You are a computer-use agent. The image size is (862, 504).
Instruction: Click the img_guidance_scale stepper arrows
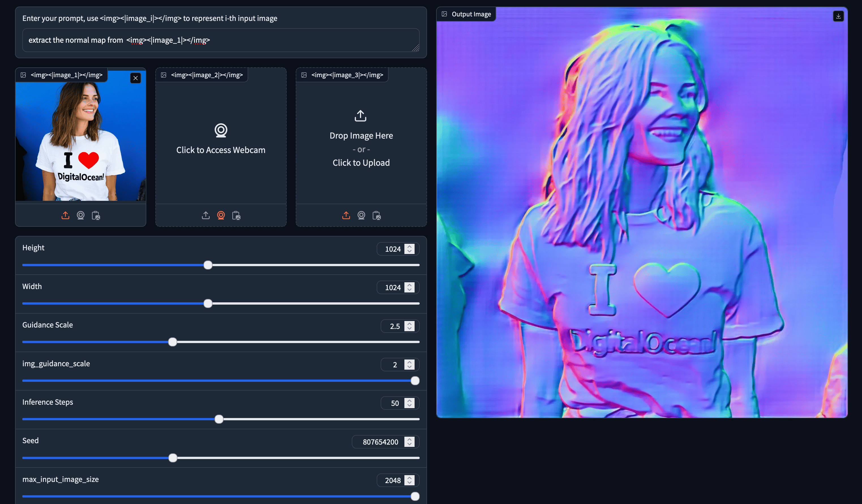click(409, 365)
